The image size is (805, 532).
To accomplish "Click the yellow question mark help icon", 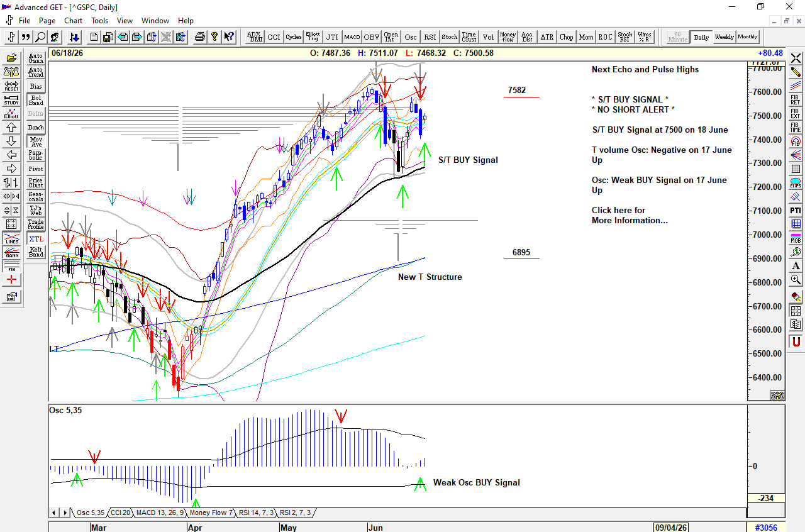I will pos(214,37).
